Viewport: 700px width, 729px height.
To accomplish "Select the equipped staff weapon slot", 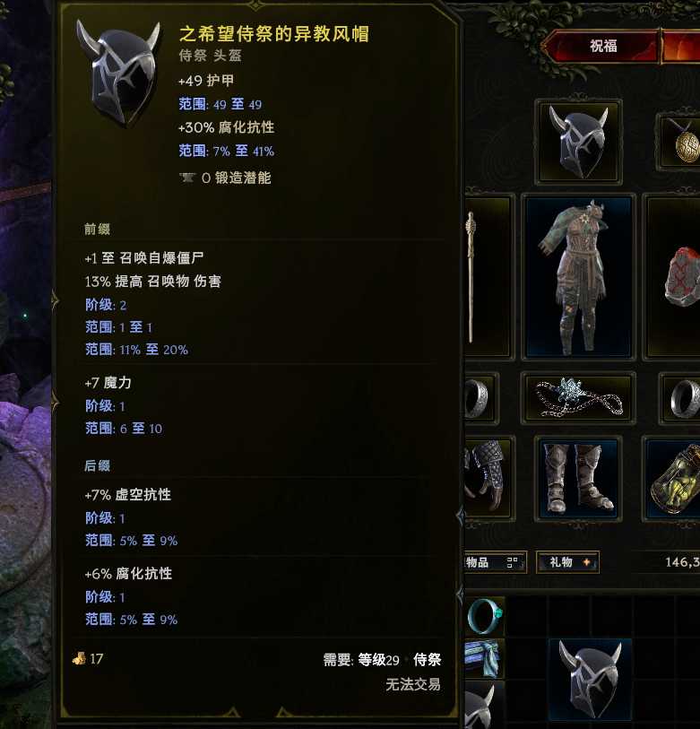I will click(x=487, y=277).
